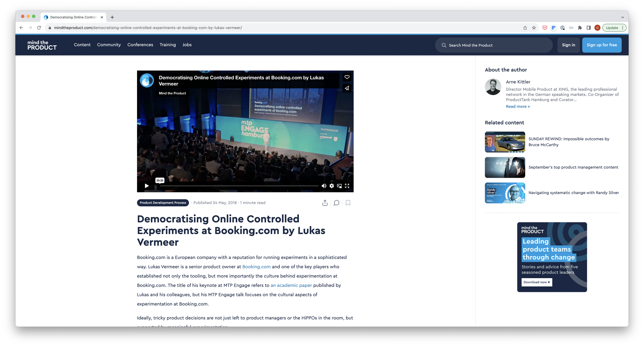
Task: Open September's top product management content title
Action: point(573,167)
